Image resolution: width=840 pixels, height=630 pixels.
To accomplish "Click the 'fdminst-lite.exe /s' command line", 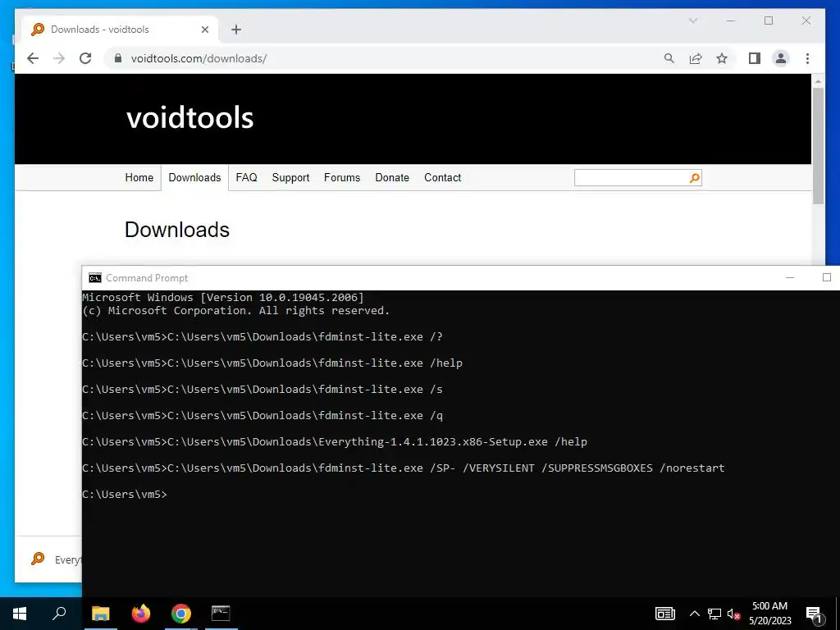I will [262, 390].
